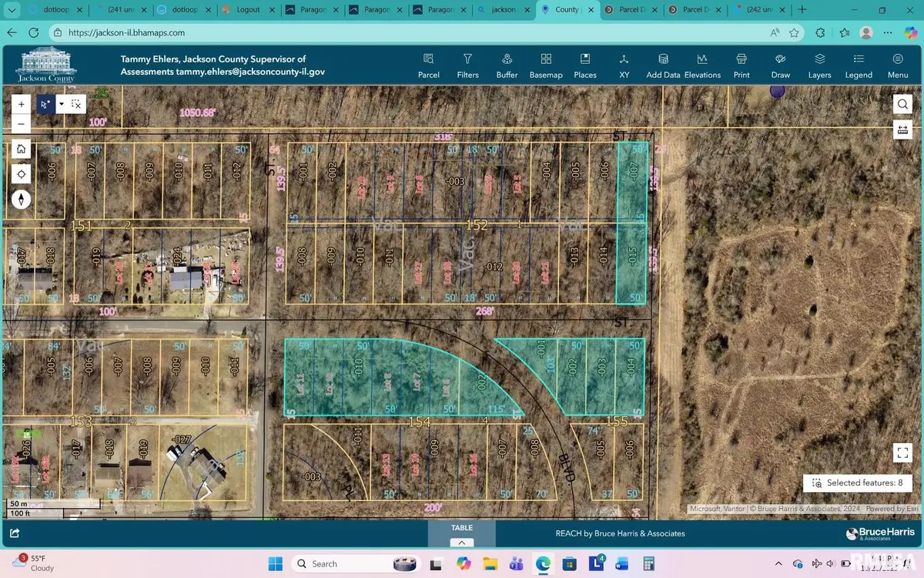This screenshot has width=924, height=578.
Task: Enter fullscreen with expand icon
Action: 902,453
